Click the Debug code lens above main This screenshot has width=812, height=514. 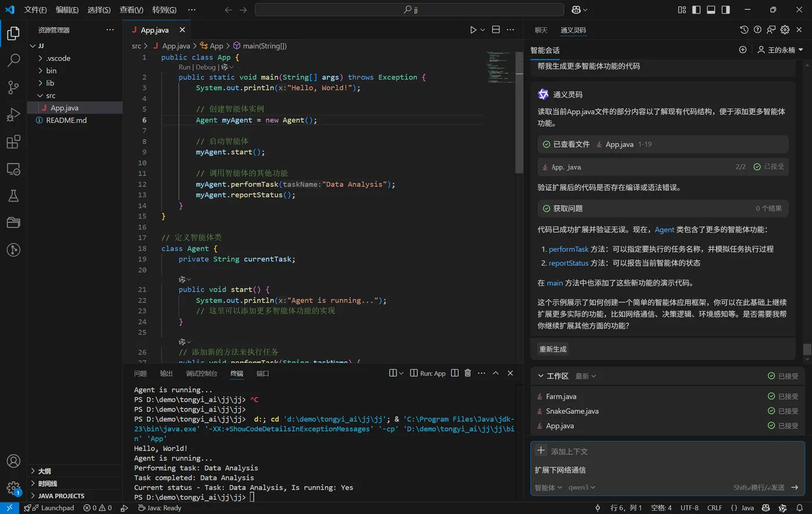205,67
